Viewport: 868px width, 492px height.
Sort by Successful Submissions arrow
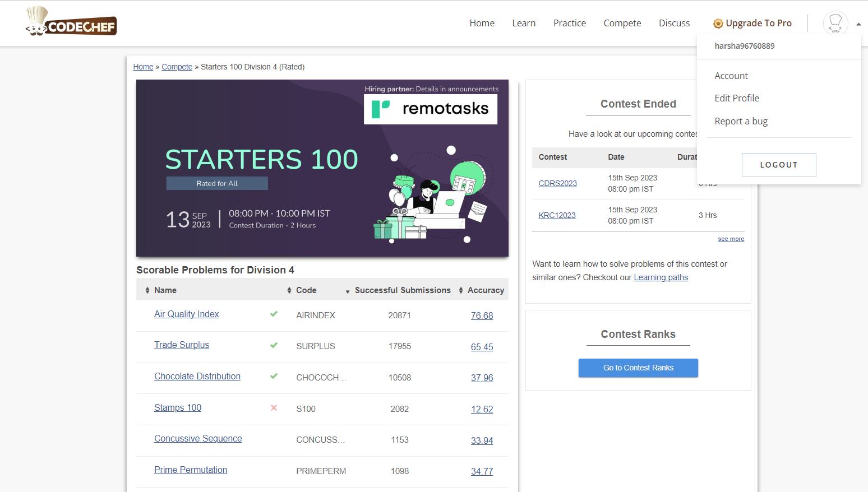point(348,291)
